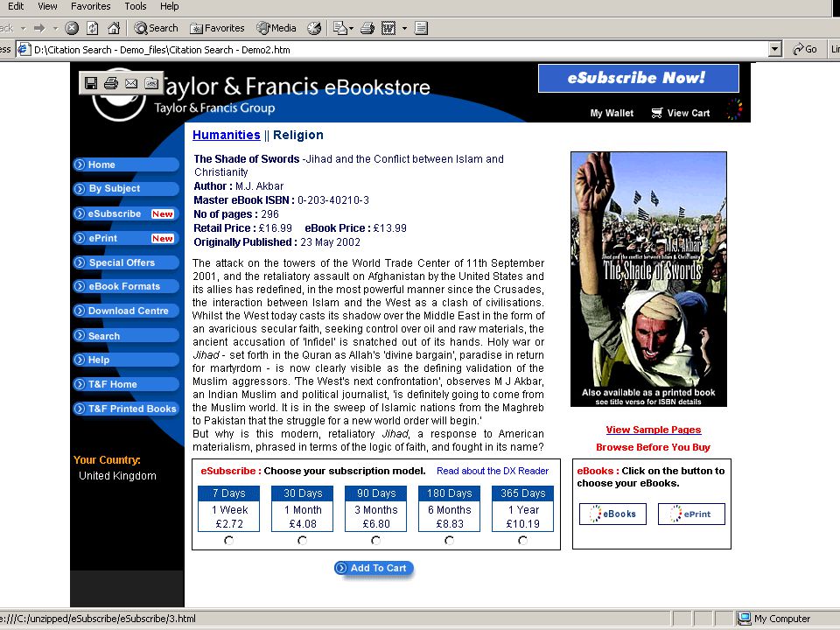Viewport: 840px width, 630px height.
Task: Click the eBooks button
Action: tap(612, 514)
